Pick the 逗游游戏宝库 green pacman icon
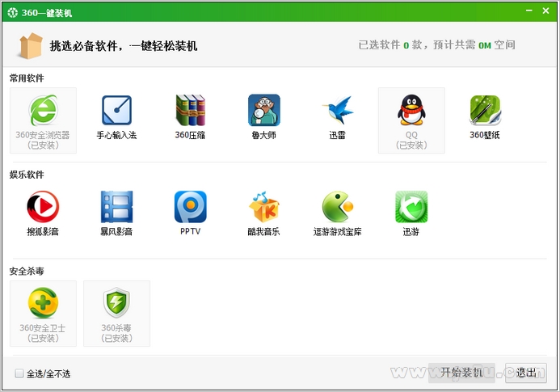The image size is (560, 392). (x=338, y=207)
